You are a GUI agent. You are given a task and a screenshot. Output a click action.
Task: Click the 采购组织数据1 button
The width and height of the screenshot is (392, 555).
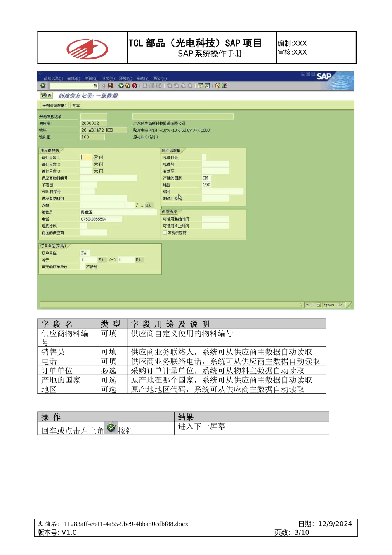[x=54, y=105]
